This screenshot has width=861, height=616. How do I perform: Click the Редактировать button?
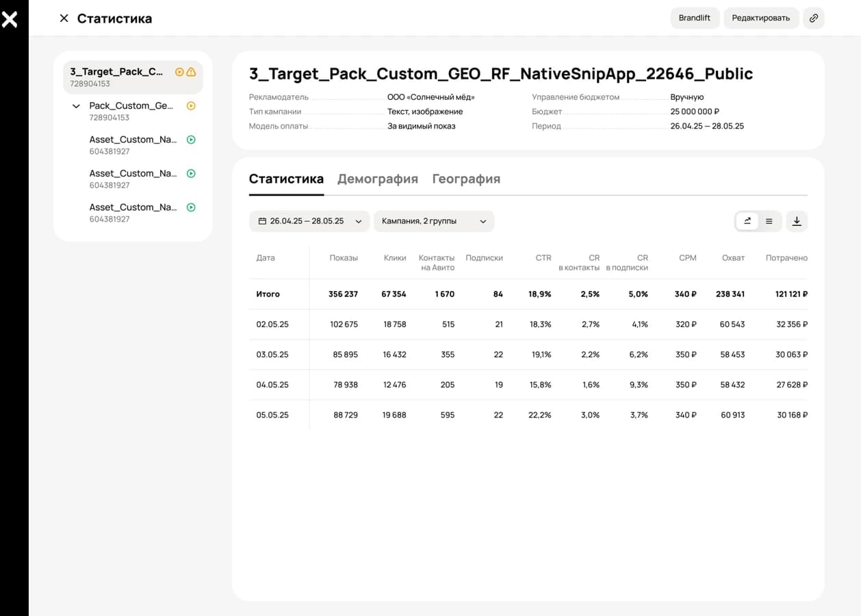coord(760,18)
